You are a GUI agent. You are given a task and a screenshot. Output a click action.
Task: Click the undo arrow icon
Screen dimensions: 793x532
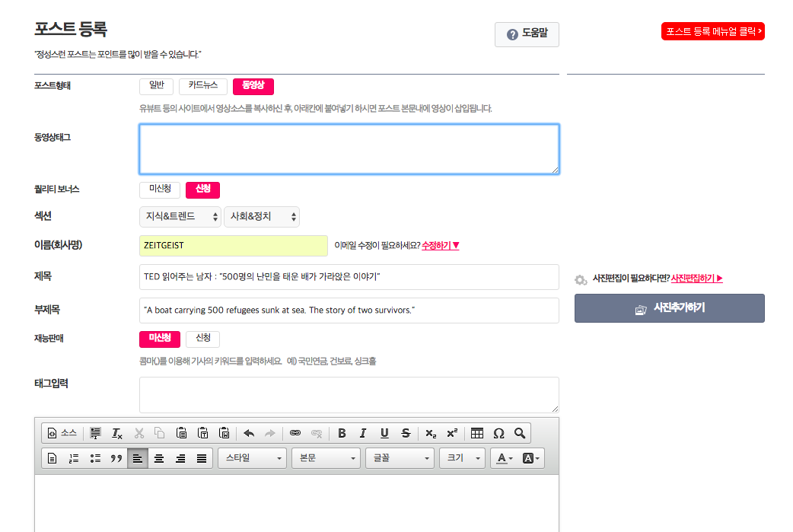tap(249, 433)
